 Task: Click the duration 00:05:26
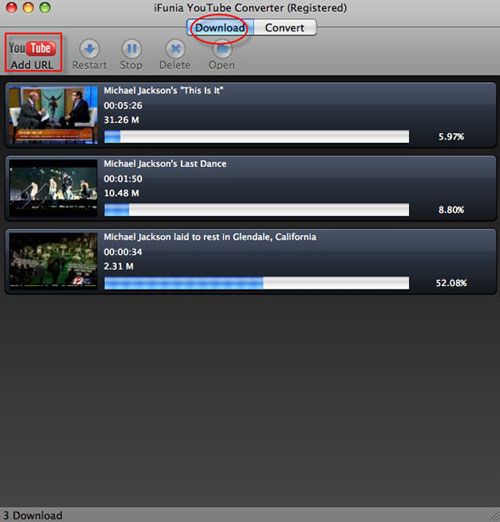(123, 106)
